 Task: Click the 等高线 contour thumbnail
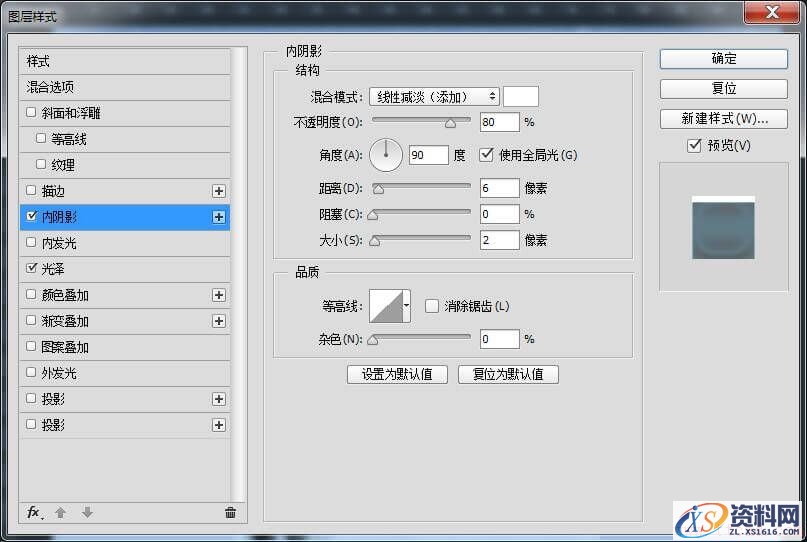click(x=386, y=306)
